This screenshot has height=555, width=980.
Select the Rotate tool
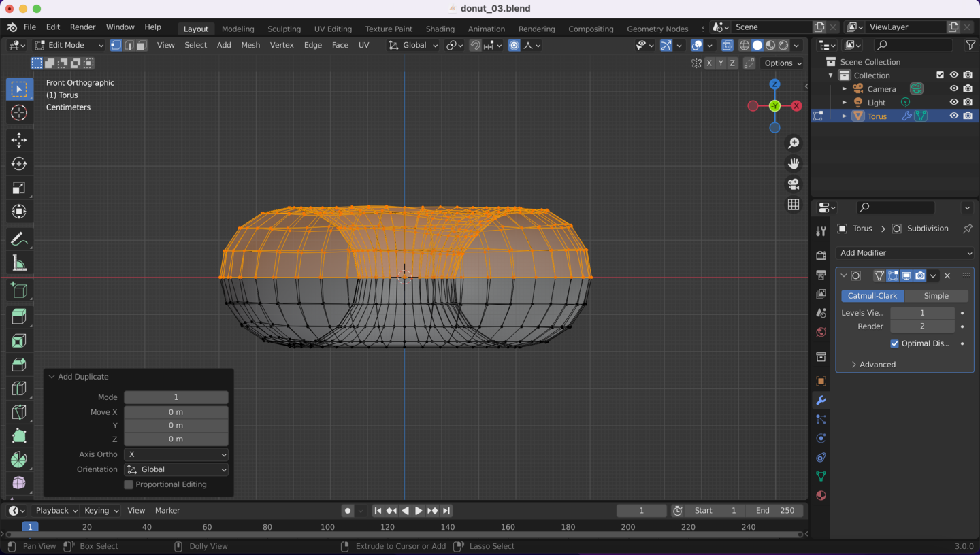19,164
